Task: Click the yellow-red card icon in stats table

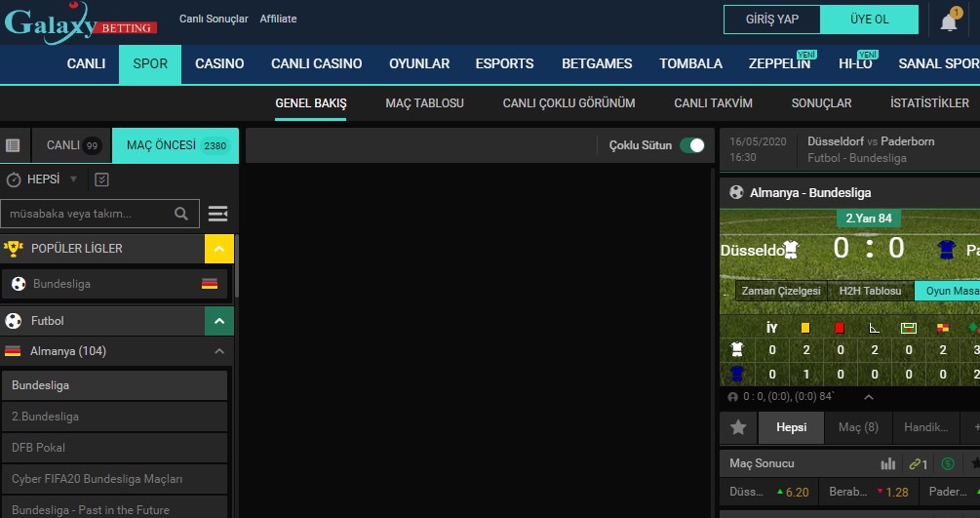Action: click(943, 328)
